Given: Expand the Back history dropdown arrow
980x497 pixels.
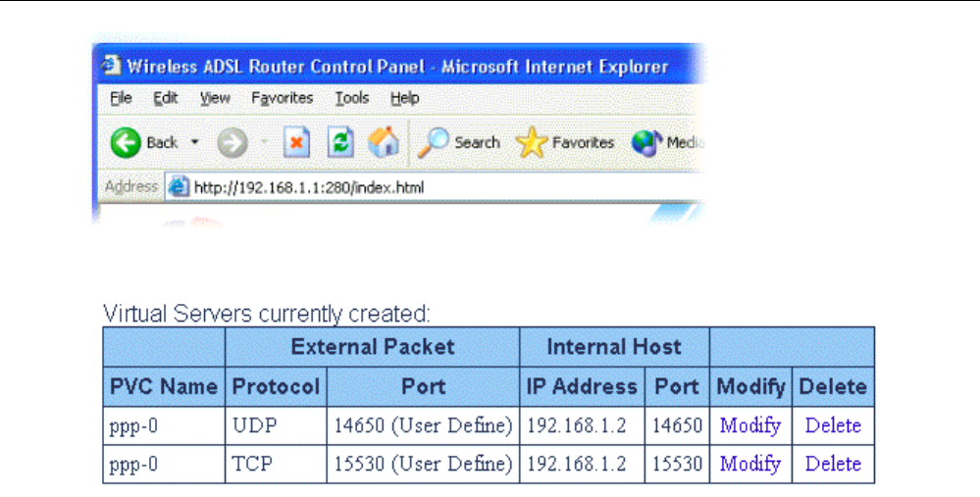Looking at the screenshot, I should pos(194,143).
